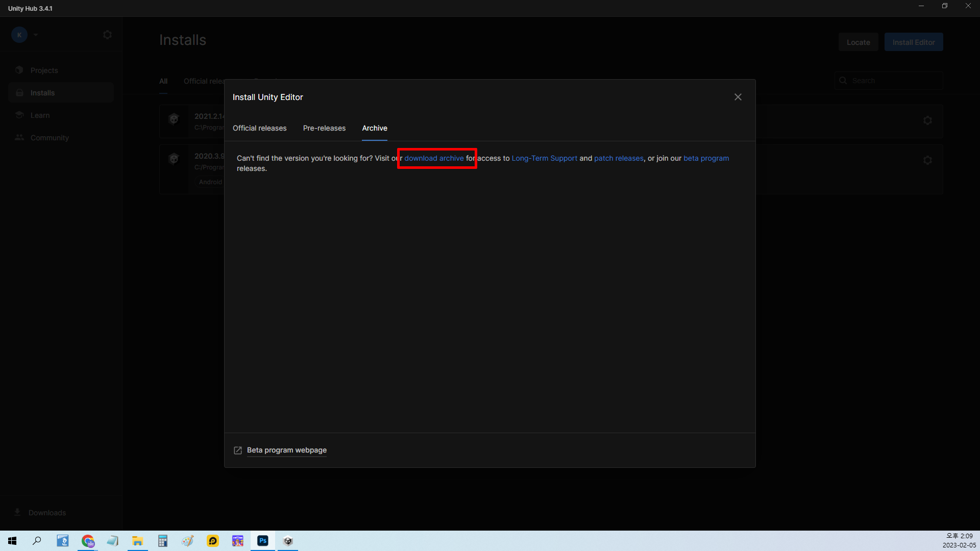The width and height of the screenshot is (980, 551).
Task: Launch Photoshop from the taskbar
Action: (263, 541)
